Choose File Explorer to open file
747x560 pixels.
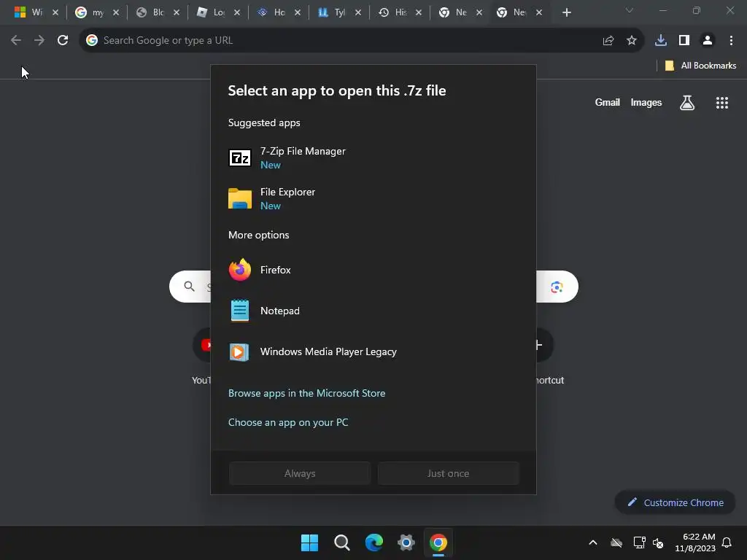[x=373, y=198]
